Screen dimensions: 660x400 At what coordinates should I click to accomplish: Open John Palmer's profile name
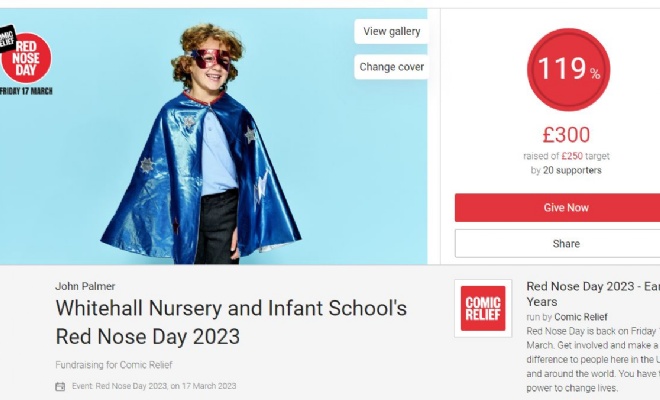click(x=85, y=286)
